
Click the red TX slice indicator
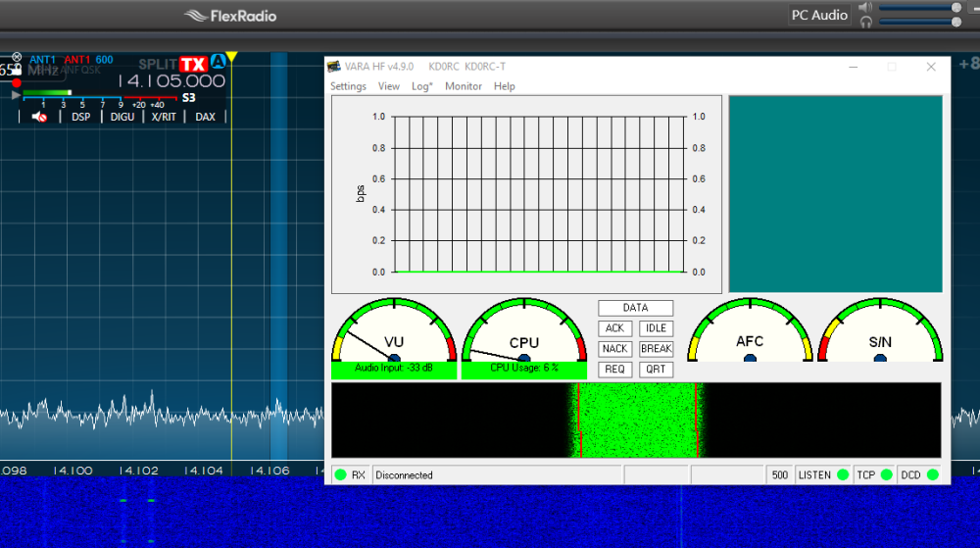[193, 65]
